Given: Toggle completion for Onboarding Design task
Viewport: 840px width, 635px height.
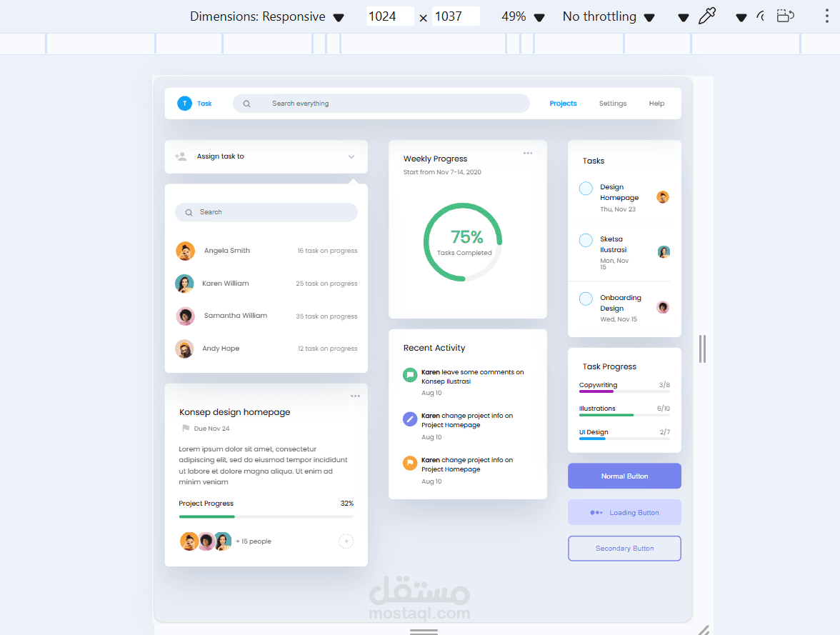Looking at the screenshot, I should [586, 299].
